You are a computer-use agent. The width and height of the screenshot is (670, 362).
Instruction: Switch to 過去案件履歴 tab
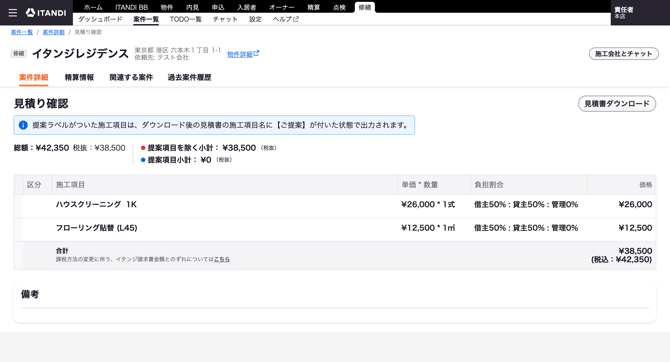(x=189, y=77)
